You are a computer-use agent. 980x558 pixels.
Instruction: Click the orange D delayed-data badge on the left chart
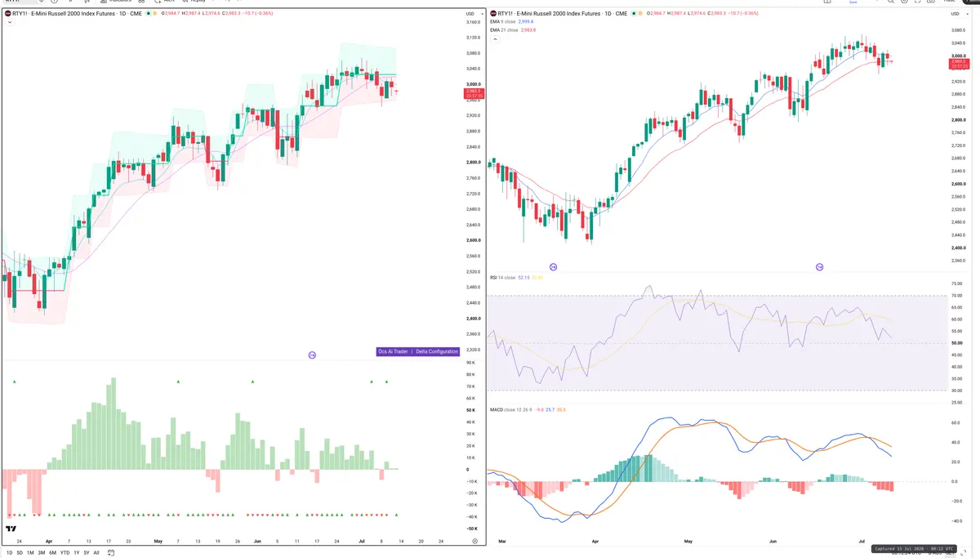154,14
